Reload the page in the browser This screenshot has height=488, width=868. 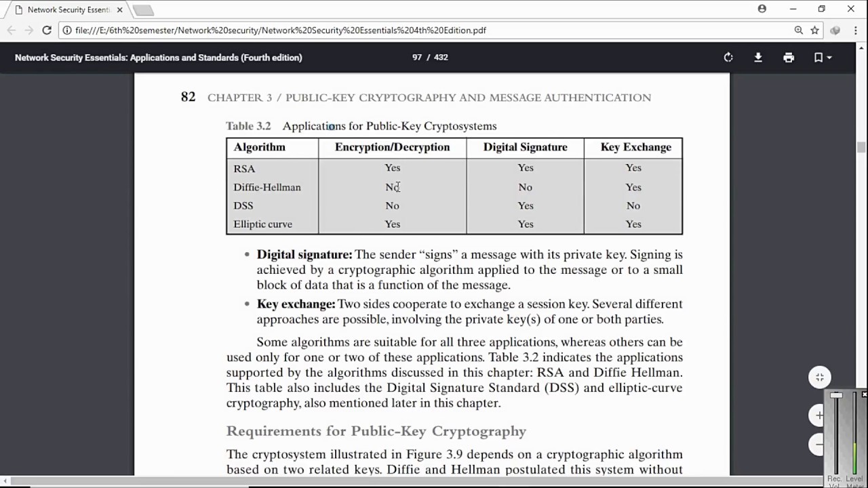point(47,30)
